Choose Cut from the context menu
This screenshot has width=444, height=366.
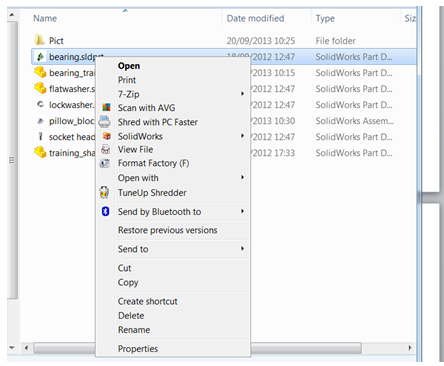click(x=124, y=268)
